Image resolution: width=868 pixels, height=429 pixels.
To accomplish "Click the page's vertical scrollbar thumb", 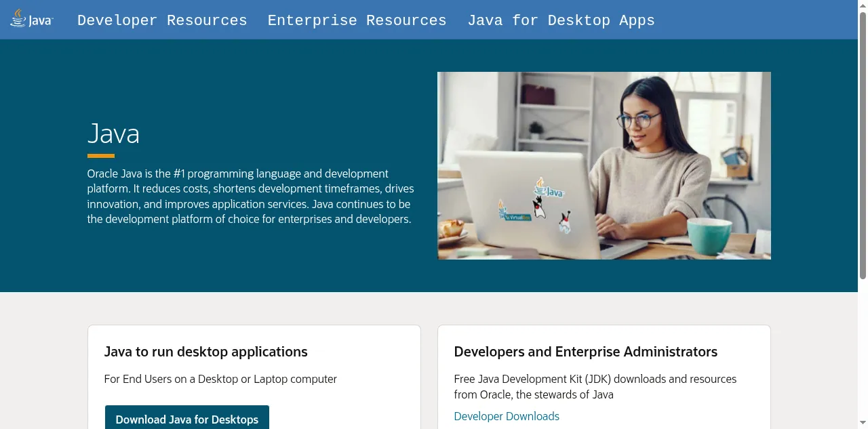I will [x=863, y=145].
